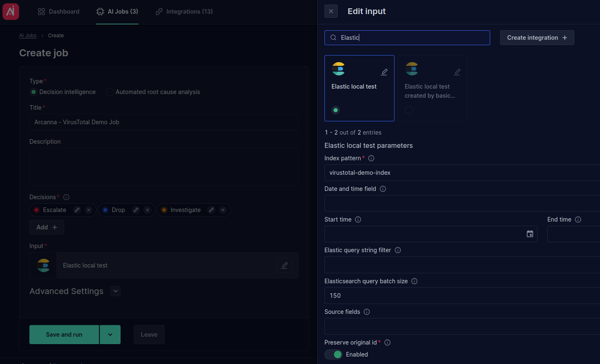The image size is (600, 364).
Task: Open the Dashboard tab
Action: point(58,12)
